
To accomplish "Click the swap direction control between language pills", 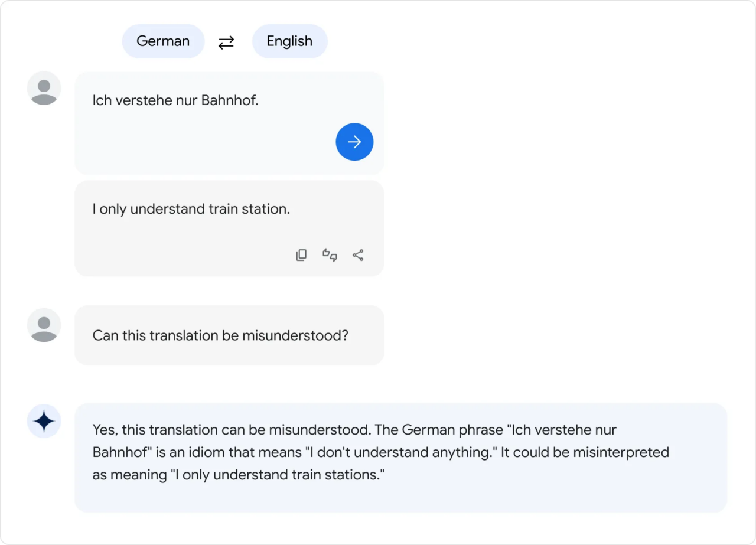I will coord(226,41).
